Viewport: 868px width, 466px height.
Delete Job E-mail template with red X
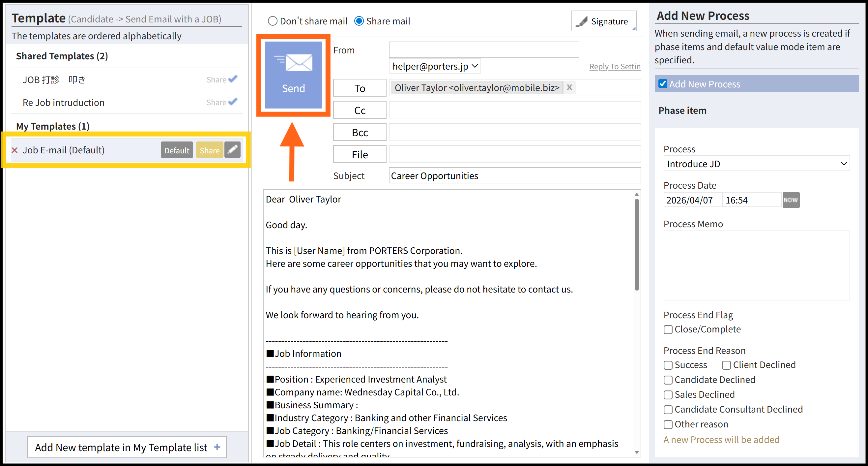[14, 150]
